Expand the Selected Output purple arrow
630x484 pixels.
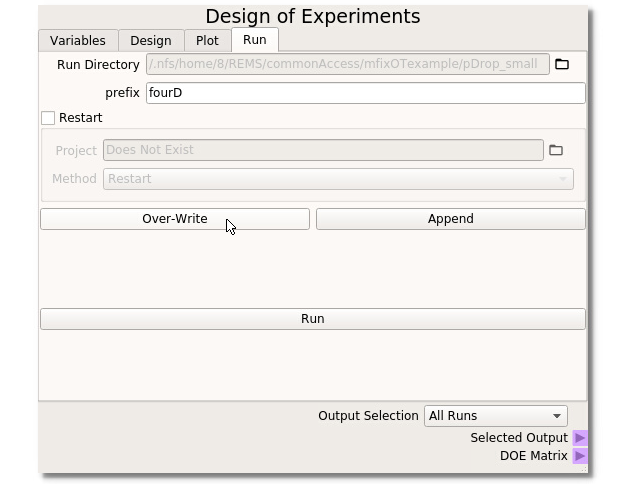(x=580, y=438)
